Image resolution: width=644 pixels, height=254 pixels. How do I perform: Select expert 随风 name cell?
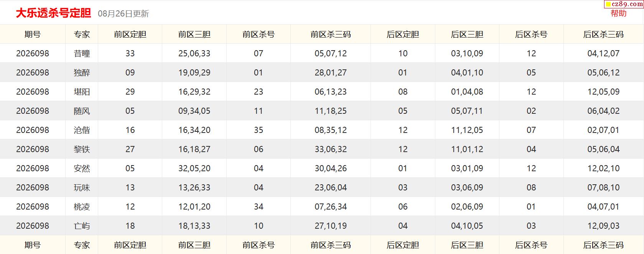pyautogui.click(x=82, y=111)
